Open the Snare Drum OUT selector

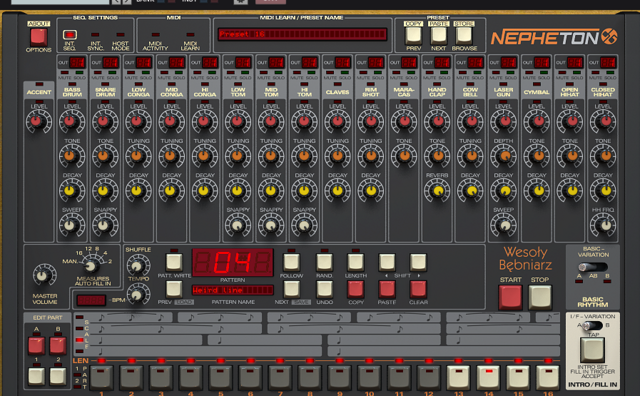(x=110, y=62)
